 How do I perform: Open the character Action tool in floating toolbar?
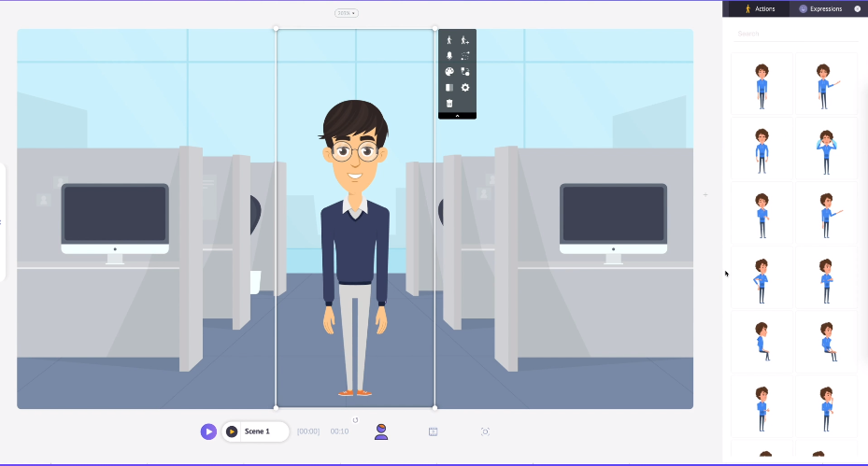coord(449,40)
